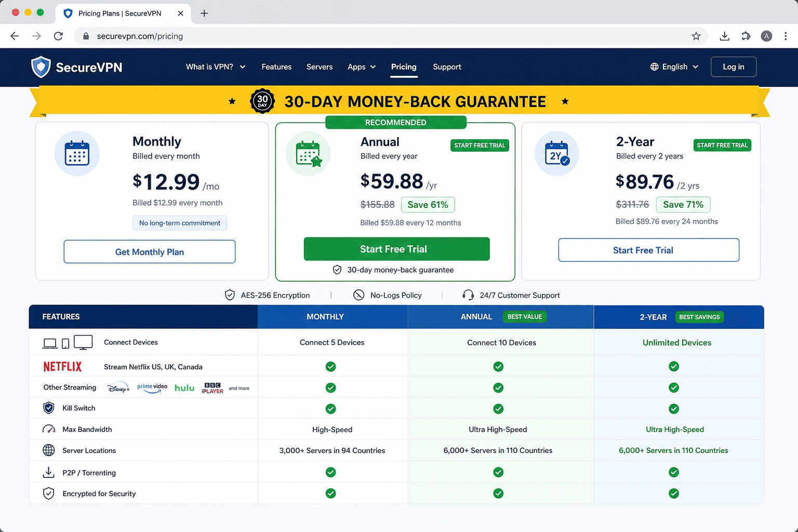This screenshot has width=798, height=532.
Task: Bookmark this page with the star icon
Action: pyautogui.click(x=696, y=36)
